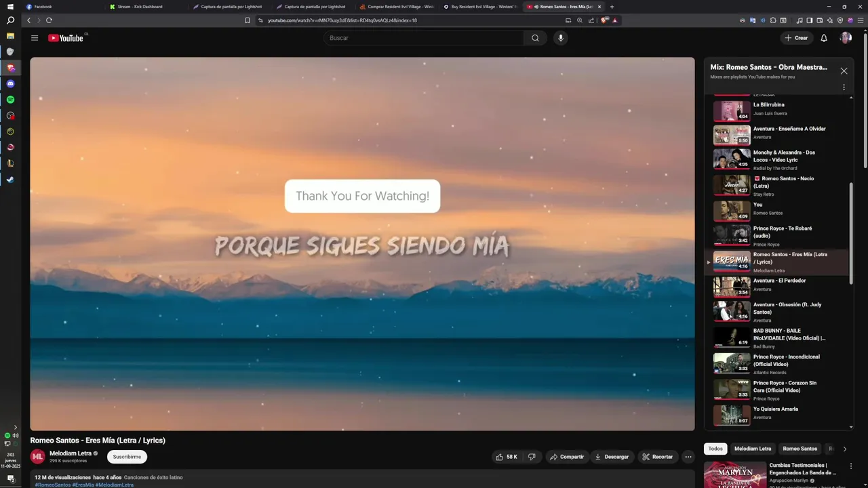Switch to the Facebook tab
Viewport: 868px width, 488px height.
coord(62,7)
